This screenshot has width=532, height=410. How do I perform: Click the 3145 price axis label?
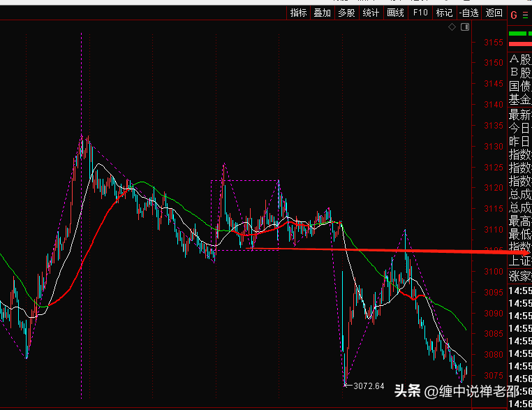tap(494, 84)
